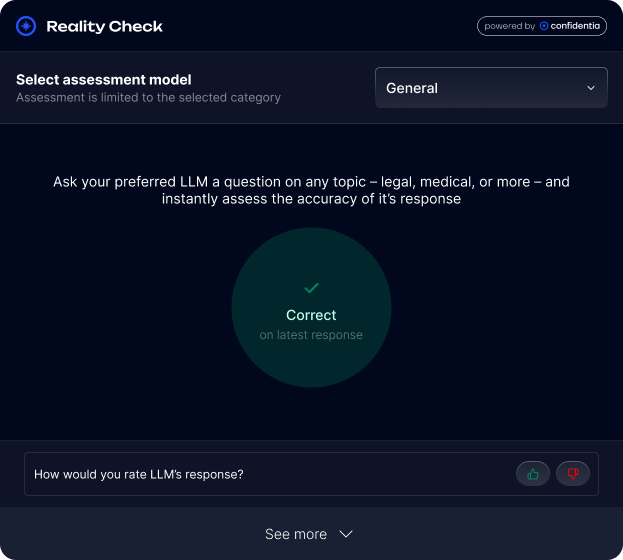Click the green checkmark icon
623x560 pixels.
tap(312, 287)
